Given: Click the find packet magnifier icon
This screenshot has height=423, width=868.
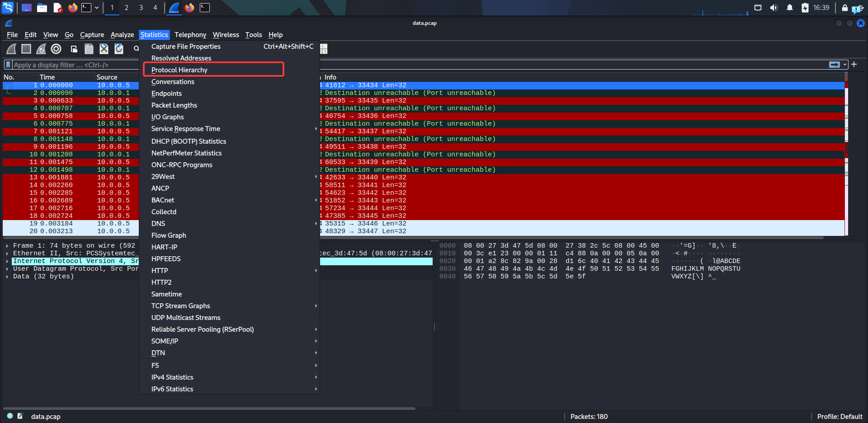Looking at the screenshot, I should click(136, 49).
